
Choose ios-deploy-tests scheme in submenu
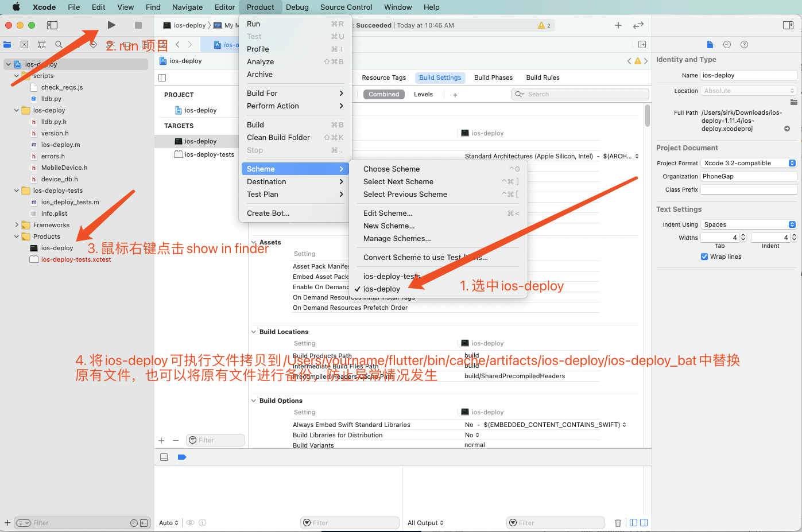[392, 276]
